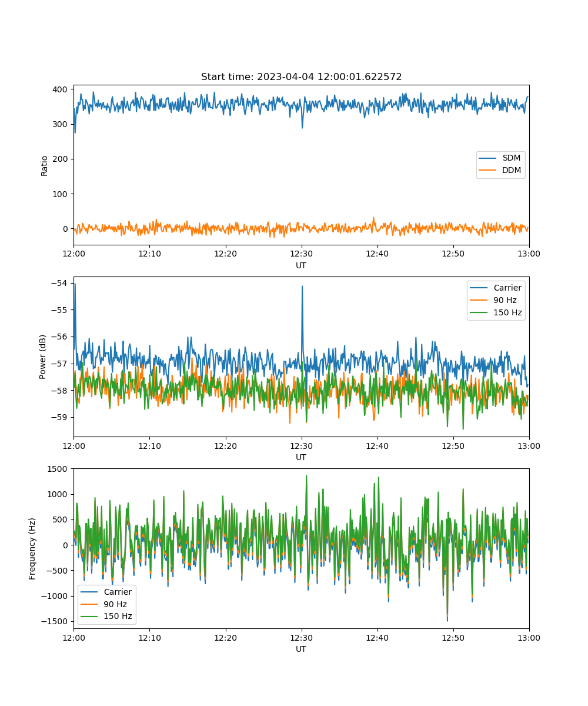Click the green 150 Hz line sample in Power legend

click(x=480, y=312)
